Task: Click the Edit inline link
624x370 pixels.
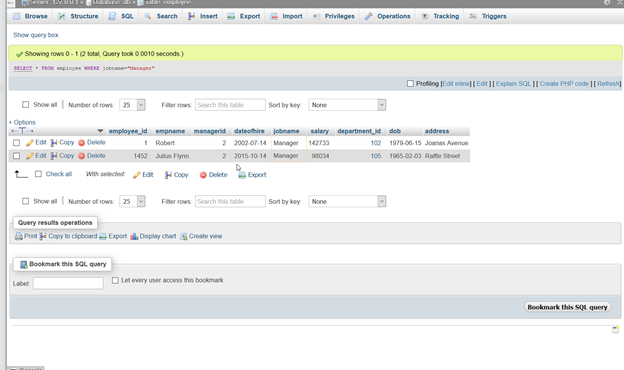Action: pos(456,84)
